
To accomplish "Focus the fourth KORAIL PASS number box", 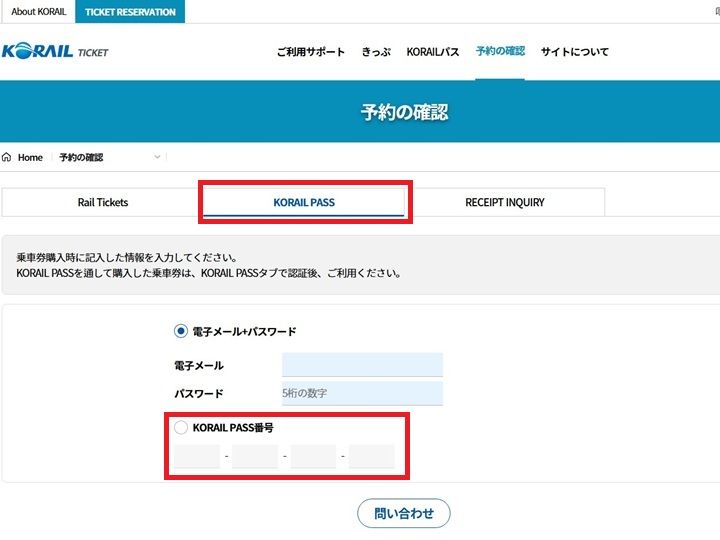I will [371, 456].
